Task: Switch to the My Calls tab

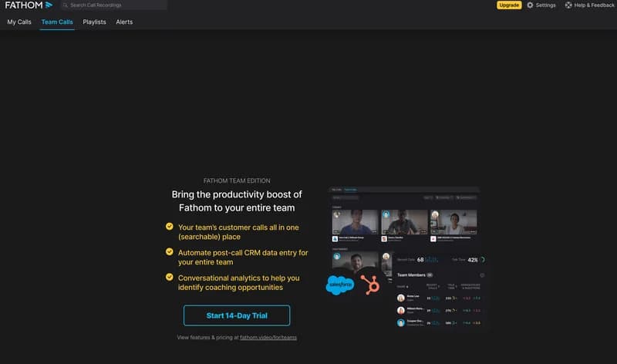Action: pyautogui.click(x=19, y=22)
